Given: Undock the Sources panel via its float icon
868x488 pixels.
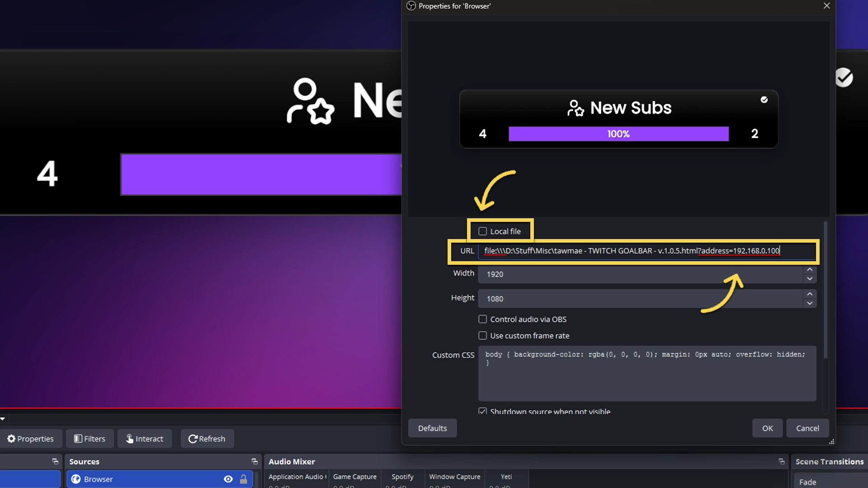Looking at the screenshot, I should click(255, 461).
